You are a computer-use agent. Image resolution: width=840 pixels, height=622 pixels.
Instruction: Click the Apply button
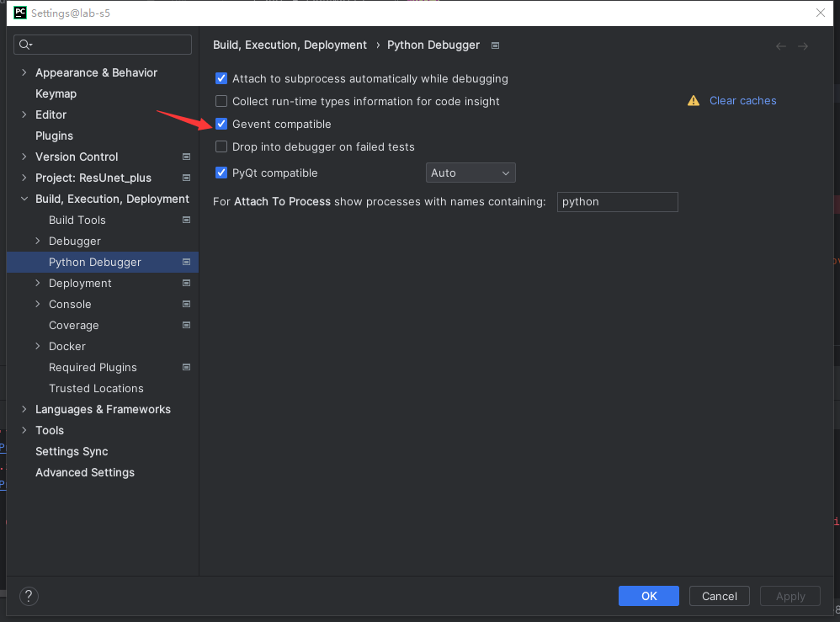click(790, 596)
